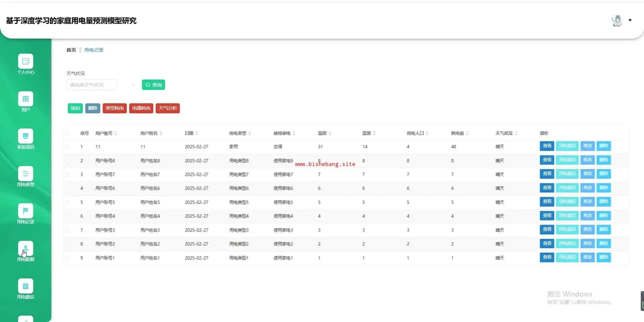The width and height of the screenshot is (644, 322).
Task: Delete the 用户账号6 record row
Action: point(604,188)
